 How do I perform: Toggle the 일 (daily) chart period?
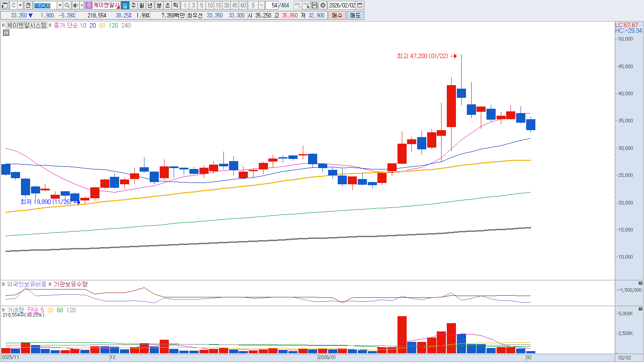coord(125,5)
